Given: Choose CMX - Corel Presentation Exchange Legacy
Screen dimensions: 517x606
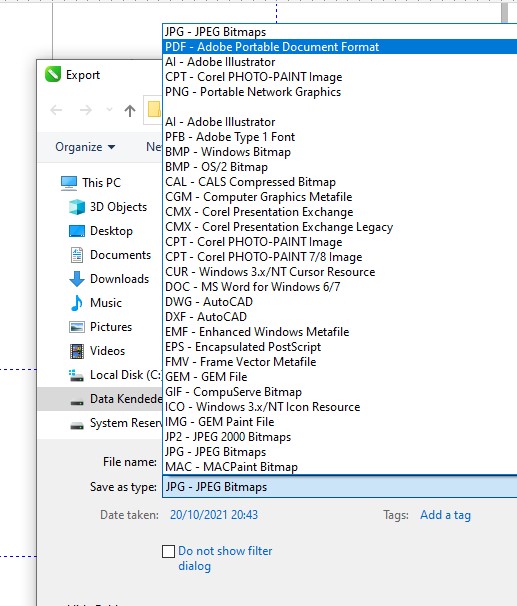Looking at the screenshot, I should pyautogui.click(x=340, y=227).
